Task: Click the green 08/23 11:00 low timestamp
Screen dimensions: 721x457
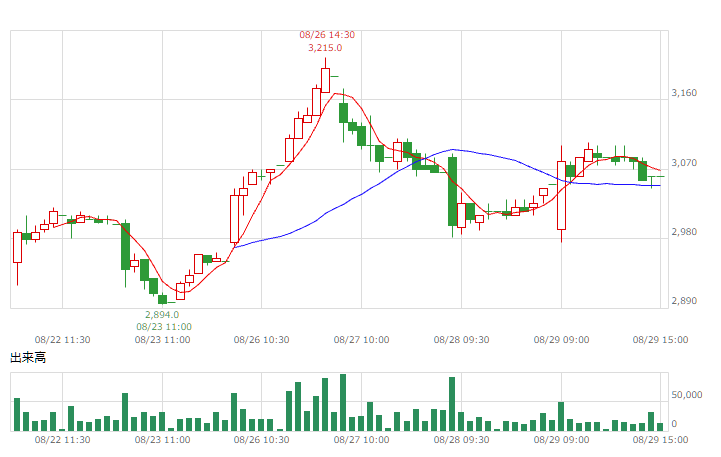Action: click(x=164, y=327)
